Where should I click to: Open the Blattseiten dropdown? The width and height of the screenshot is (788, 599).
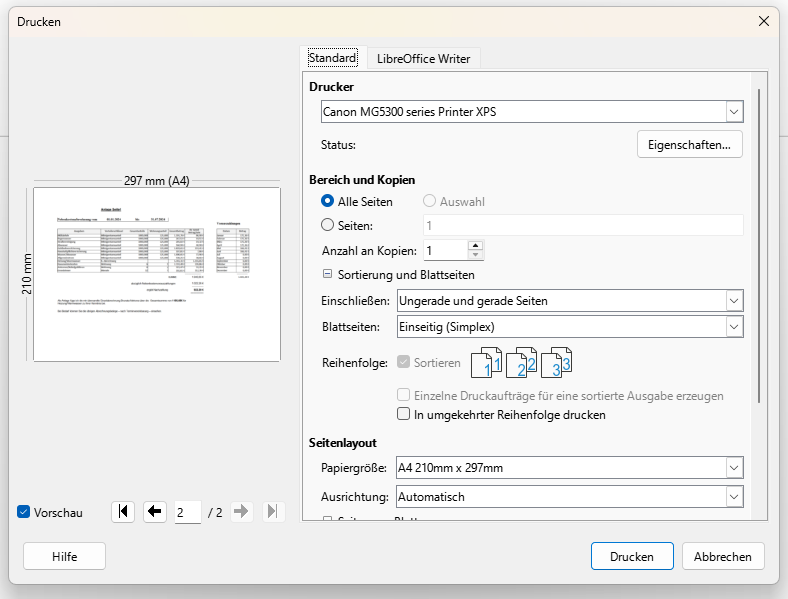pos(734,327)
